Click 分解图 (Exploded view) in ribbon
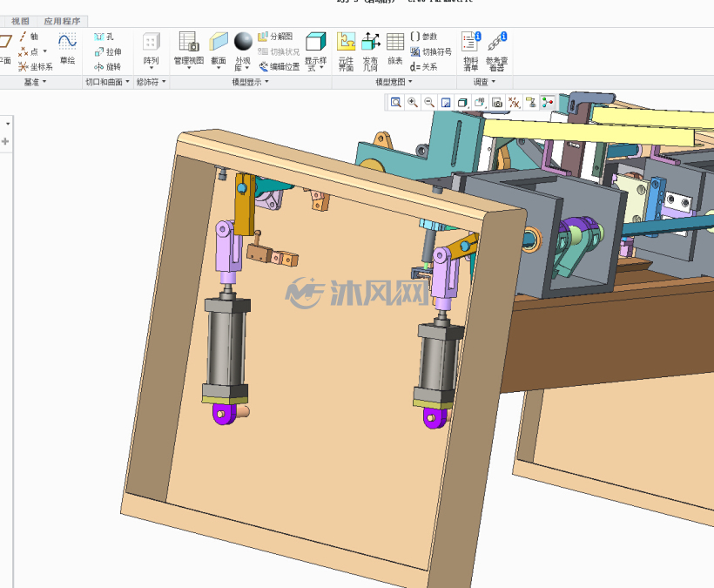 coord(275,37)
